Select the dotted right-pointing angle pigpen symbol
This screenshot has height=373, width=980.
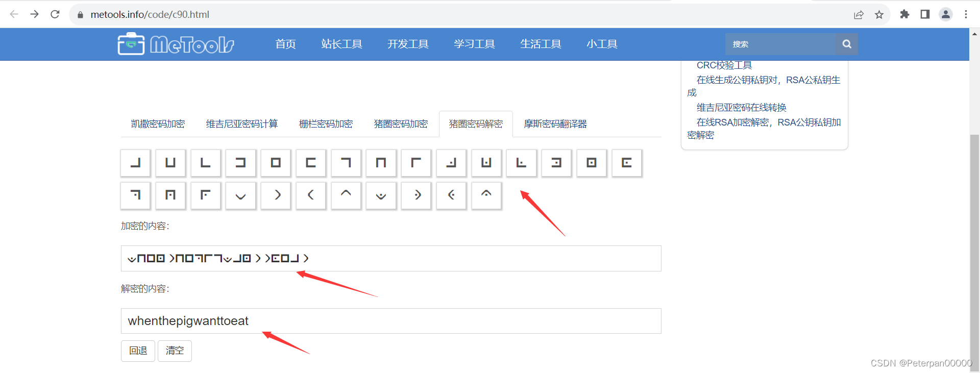click(x=416, y=195)
